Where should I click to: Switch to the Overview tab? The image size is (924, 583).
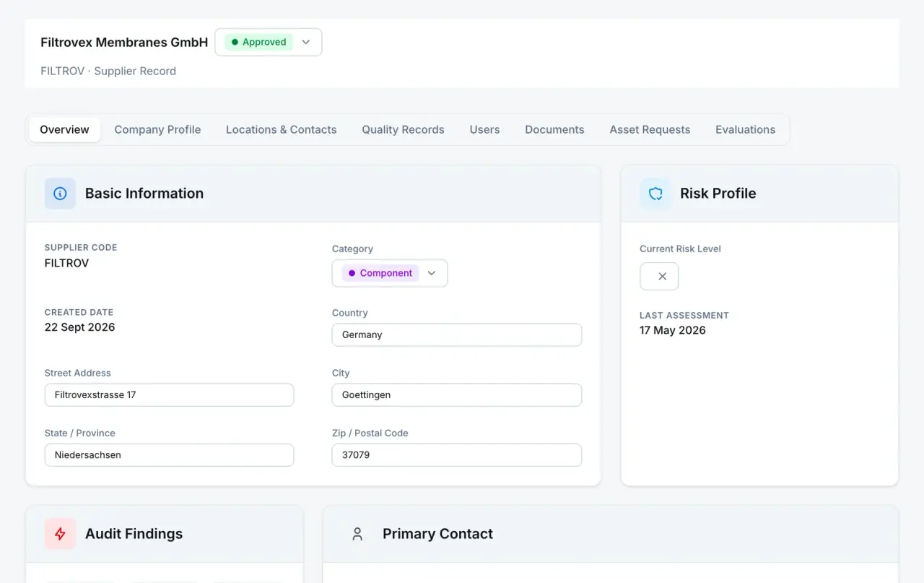click(x=65, y=130)
